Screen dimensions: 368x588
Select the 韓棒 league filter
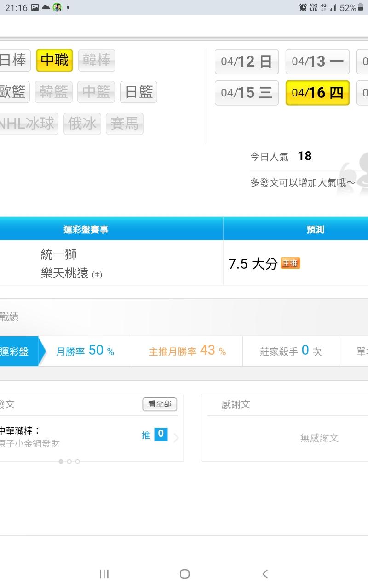tap(97, 60)
